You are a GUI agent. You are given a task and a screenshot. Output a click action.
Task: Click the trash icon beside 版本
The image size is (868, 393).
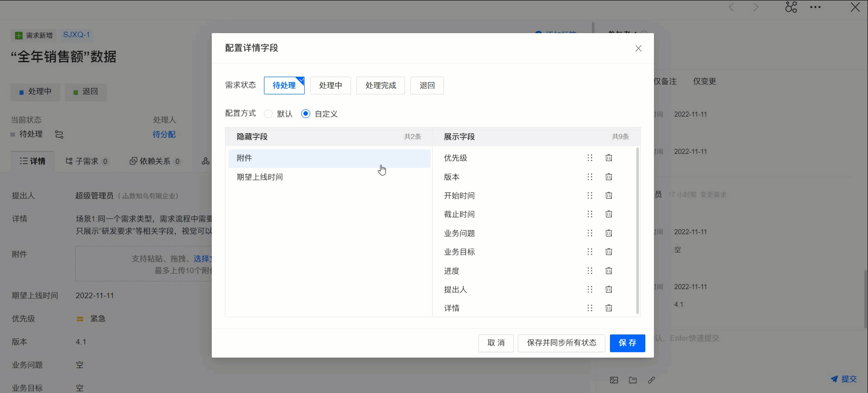pyautogui.click(x=609, y=177)
